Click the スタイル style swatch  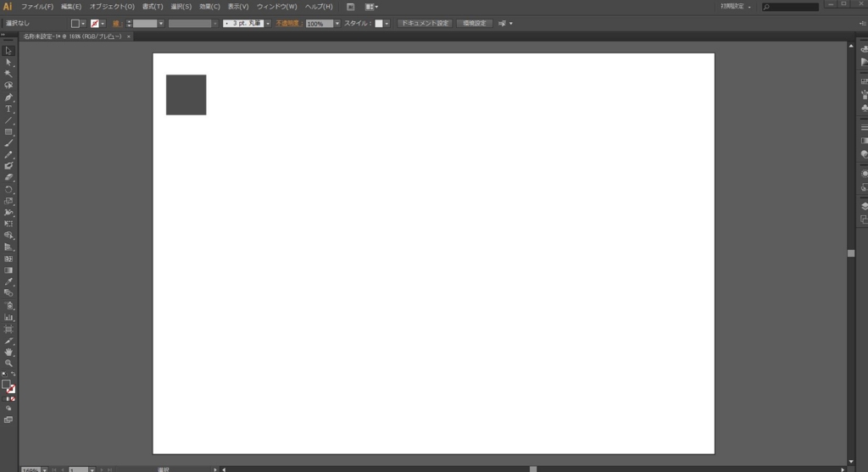(379, 23)
